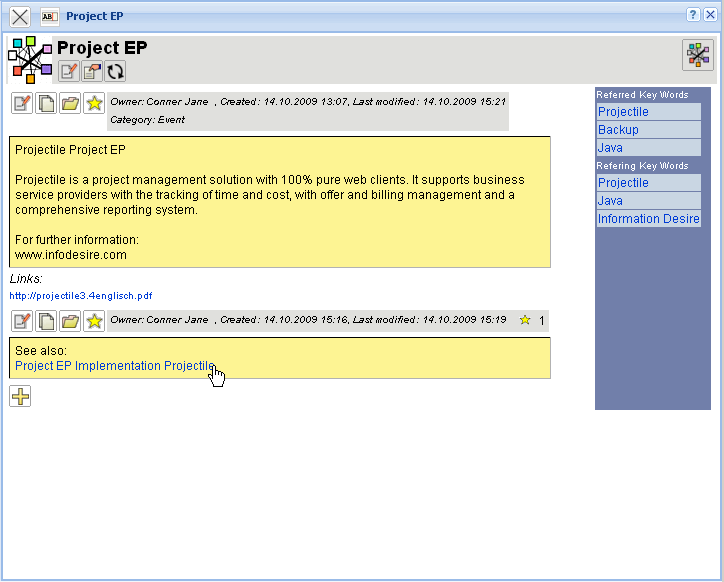Select Information Desire key word
This screenshot has height=582, width=724.
648,219
